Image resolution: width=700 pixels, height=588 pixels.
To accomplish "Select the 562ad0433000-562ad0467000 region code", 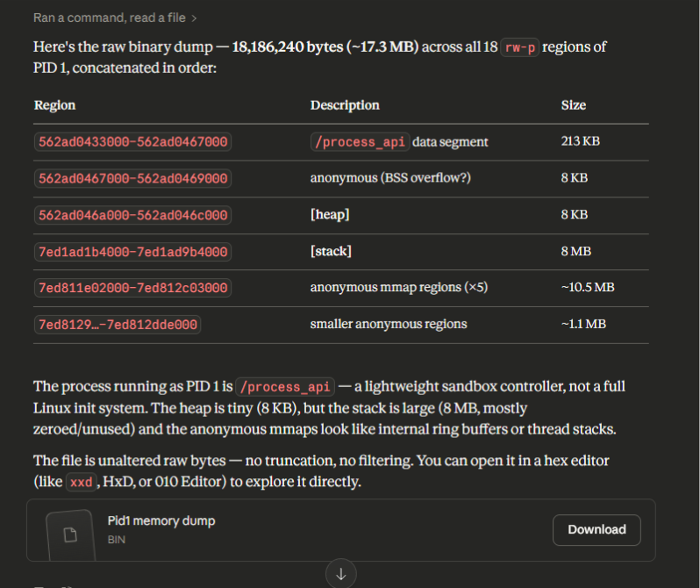I will [132, 141].
